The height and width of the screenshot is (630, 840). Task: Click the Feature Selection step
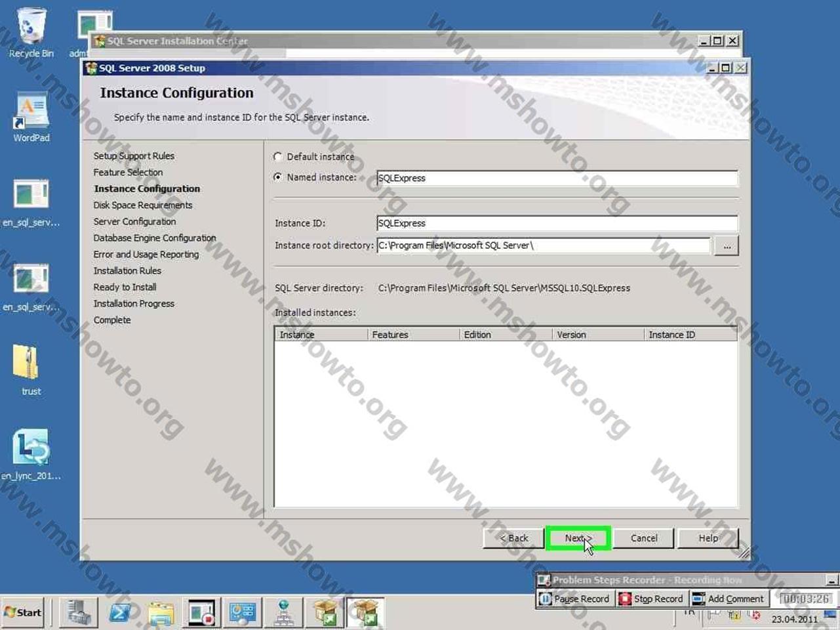[x=128, y=173]
